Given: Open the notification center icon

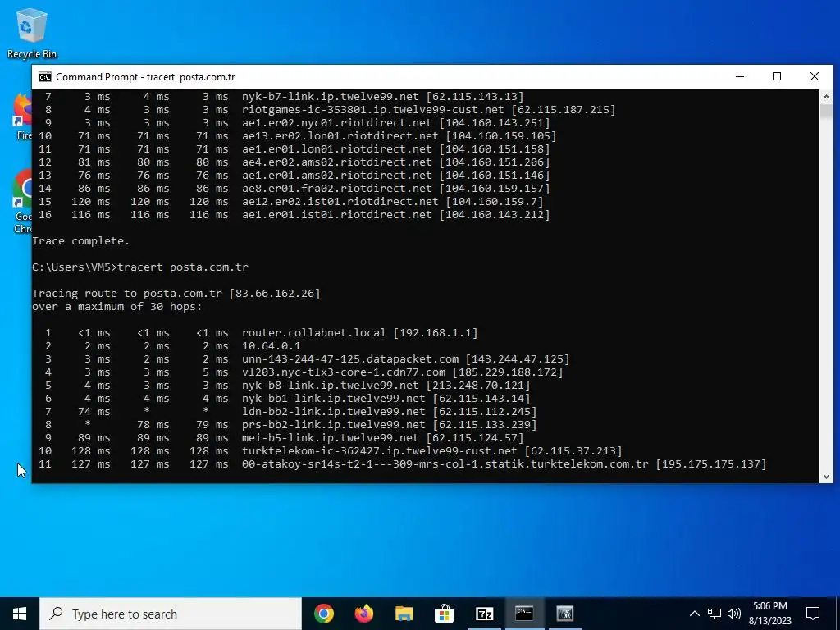Looking at the screenshot, I should pos(813,614).
